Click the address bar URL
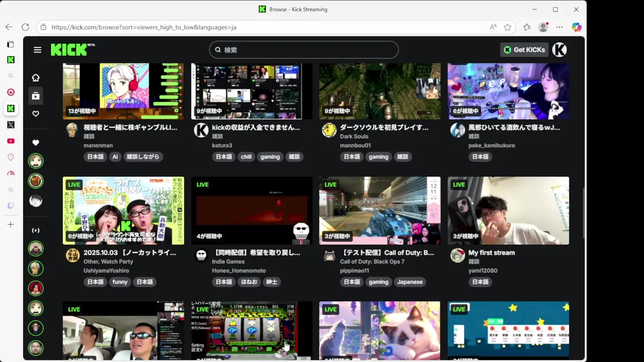Viewport: 644px width, 362px height. (x=144, y=27)
